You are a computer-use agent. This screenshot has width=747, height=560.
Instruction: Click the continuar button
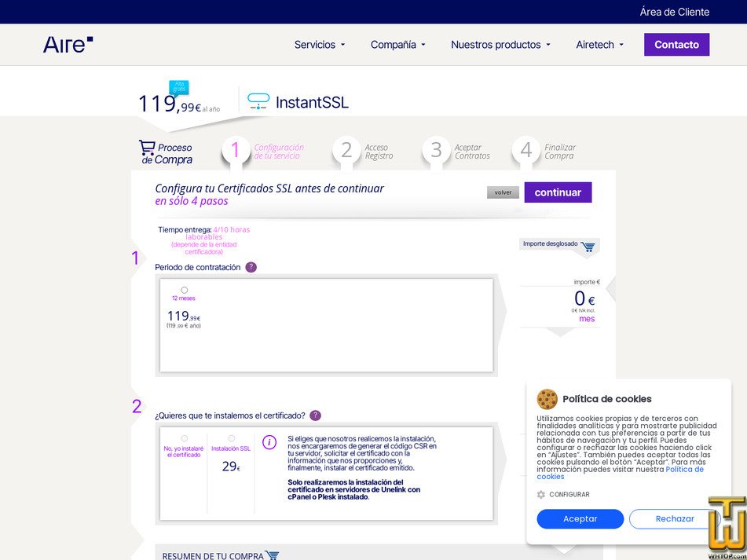(558, 192)
